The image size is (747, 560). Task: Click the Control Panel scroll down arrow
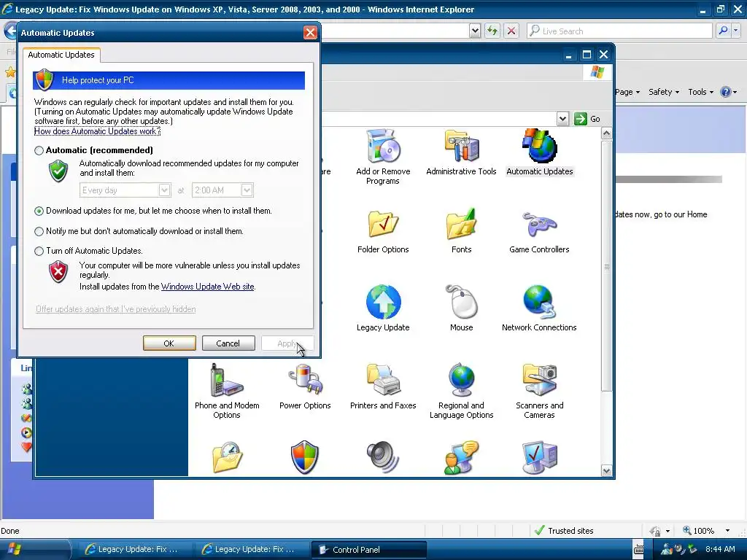click(x=606, y=471)
